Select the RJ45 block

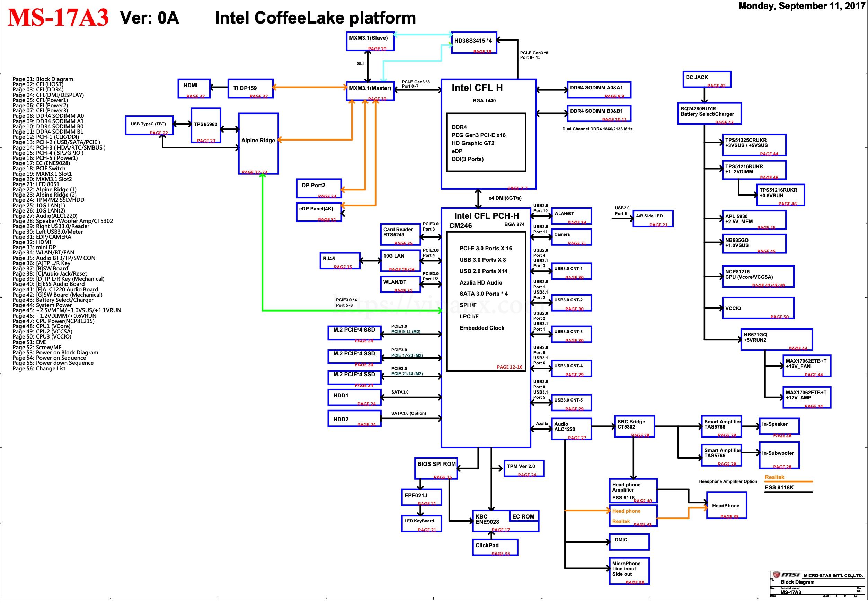[340, 261]
